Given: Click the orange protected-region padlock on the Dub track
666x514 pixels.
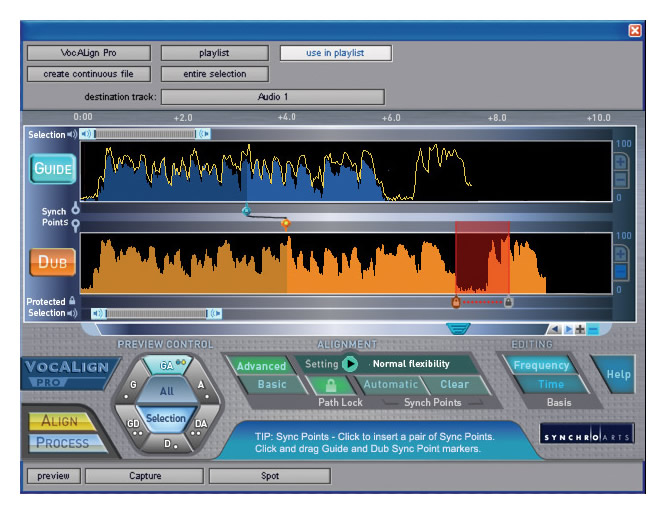Looking at the screenshot, I should [x=456, y=301].
